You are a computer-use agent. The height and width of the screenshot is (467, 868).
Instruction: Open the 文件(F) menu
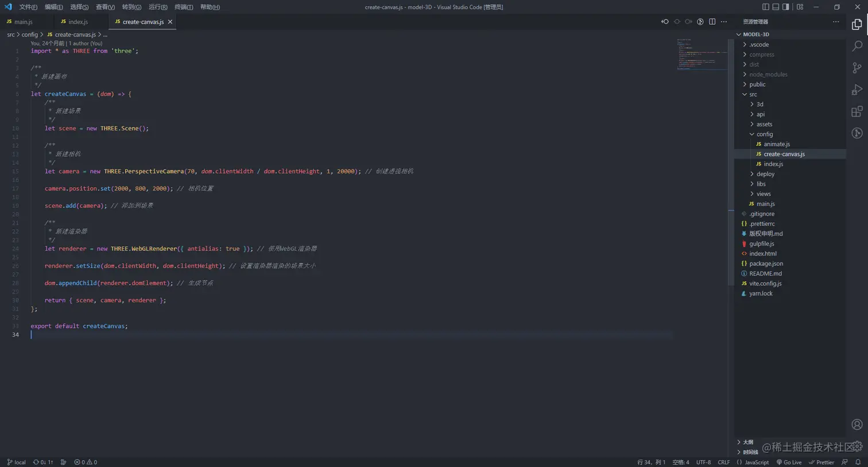point(28,7)
